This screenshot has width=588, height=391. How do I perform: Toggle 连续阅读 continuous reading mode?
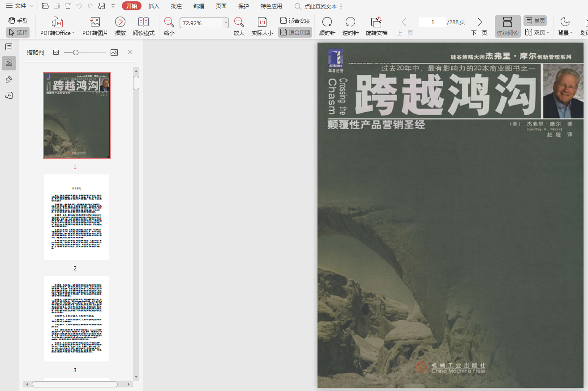click(x=507, y=26)
